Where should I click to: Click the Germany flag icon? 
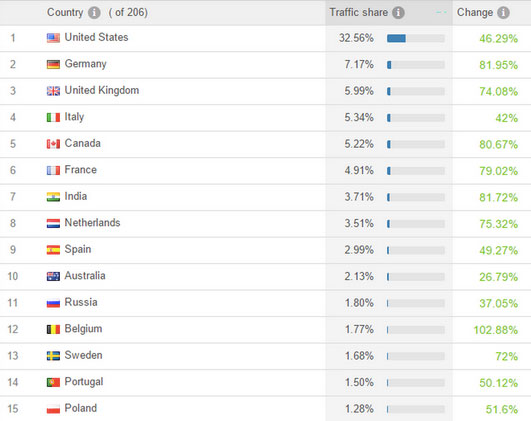pos(53,64)
